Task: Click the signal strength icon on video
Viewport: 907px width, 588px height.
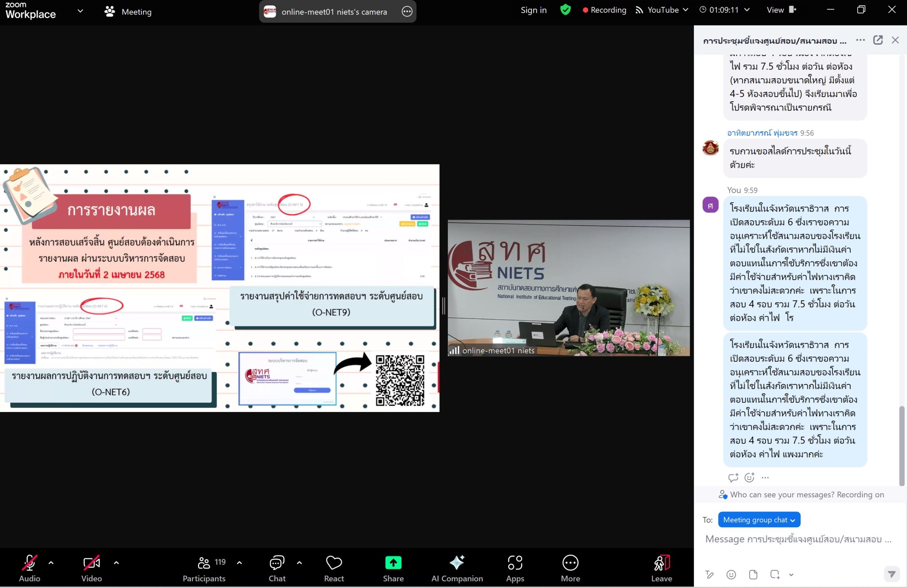Action: pyautogui.click(x=454, y=350)
